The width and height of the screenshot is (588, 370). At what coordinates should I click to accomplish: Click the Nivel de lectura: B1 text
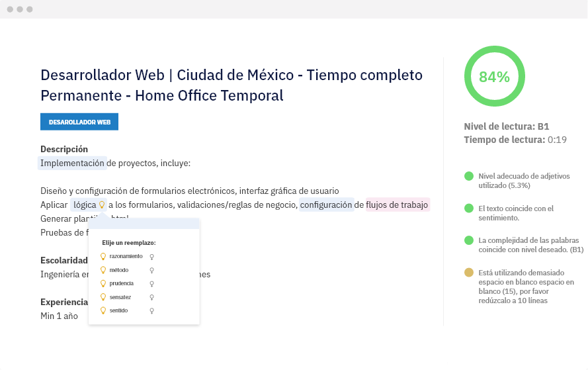click(x=506, y=126)
